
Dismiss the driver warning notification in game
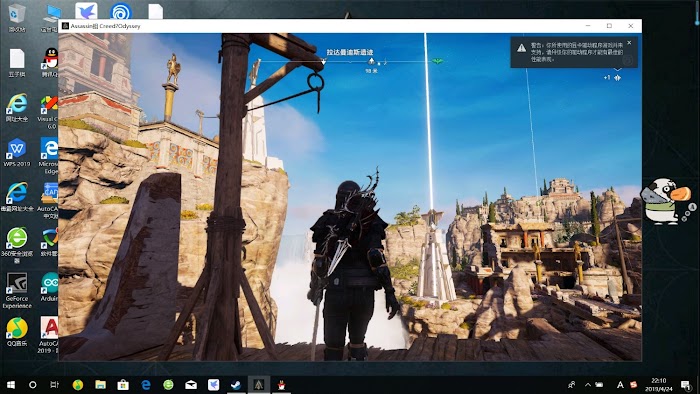(629, 43)
